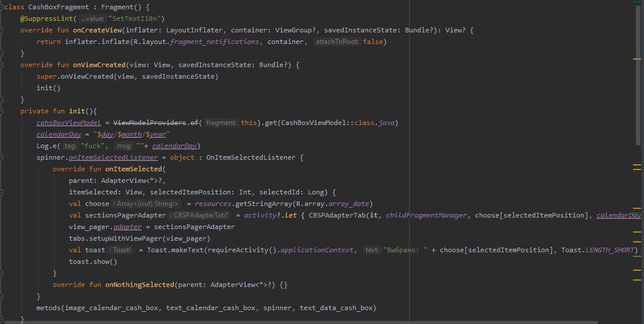
Task: Click the array_date resource reference
Action: click(348, 204)
